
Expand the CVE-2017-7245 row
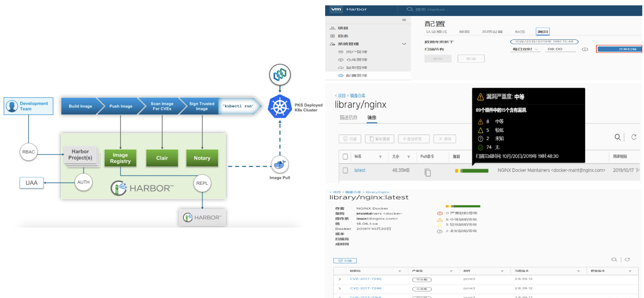point(340,279)
